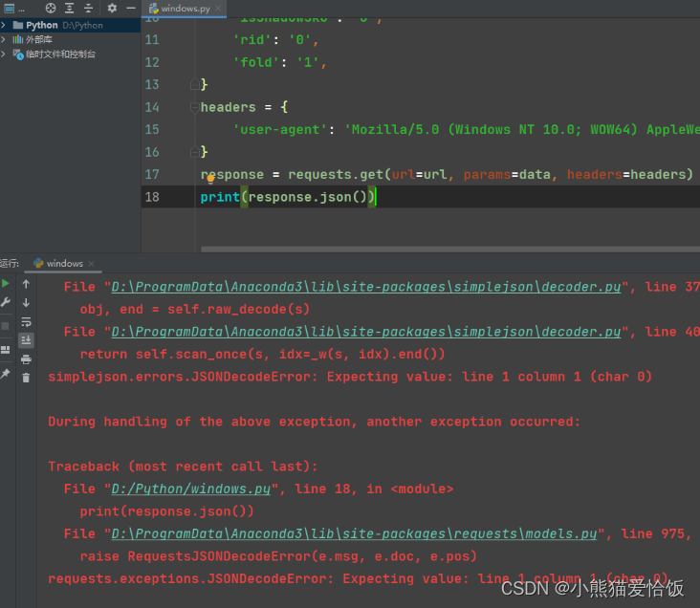This screenshot has width=700, height=608.
Task: Click 'Traceback (most recent call last):' text
Action: click(183, 467)
